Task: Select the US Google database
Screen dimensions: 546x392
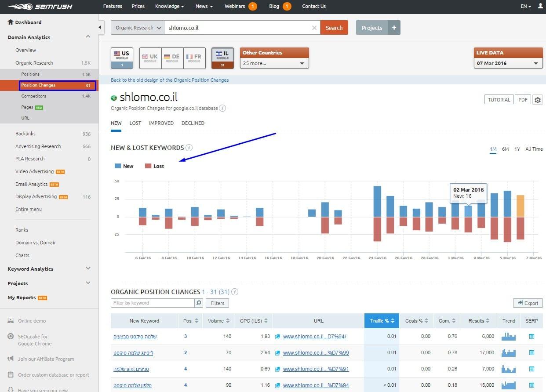Action: pyautogui.click(x=122, y=58)
